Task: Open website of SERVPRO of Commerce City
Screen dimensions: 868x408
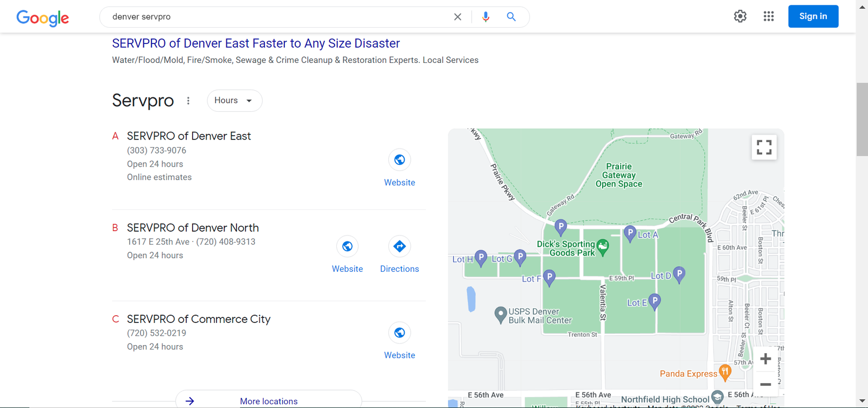Action: [400, 333]
